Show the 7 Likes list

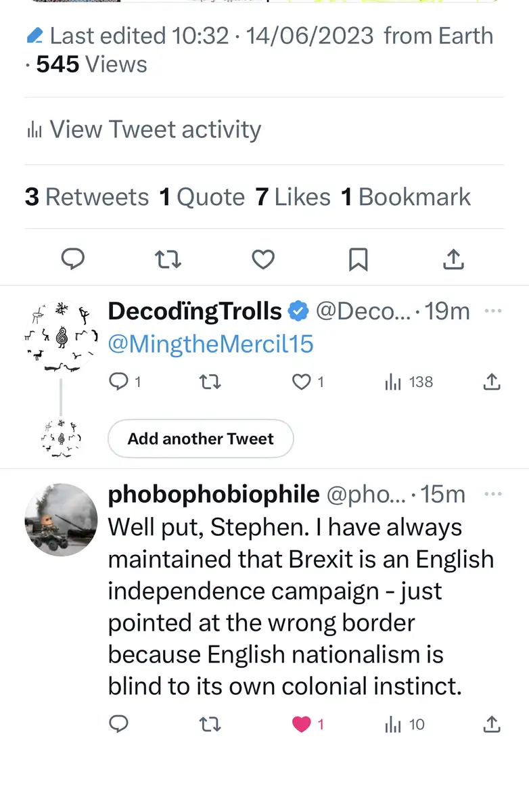point(292,197)
